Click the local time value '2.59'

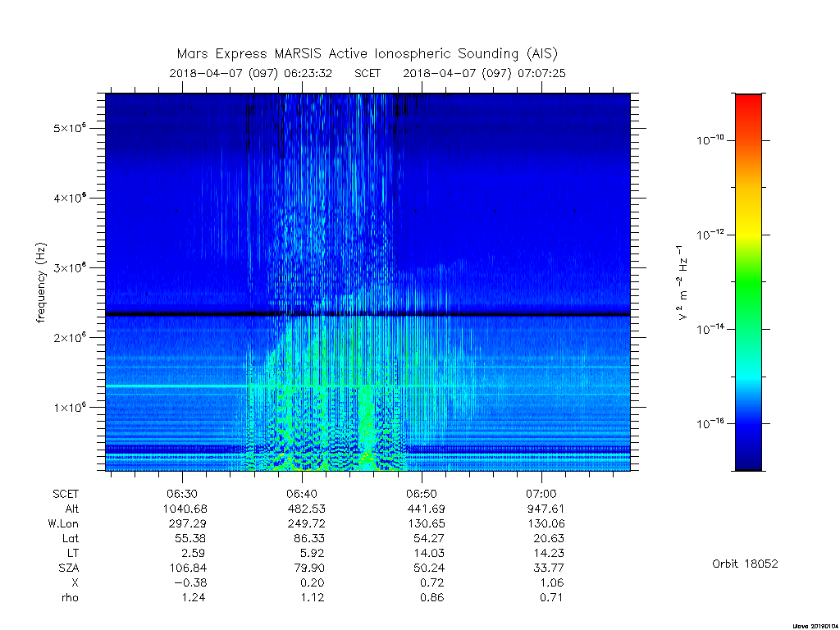(x=193, y=554)
